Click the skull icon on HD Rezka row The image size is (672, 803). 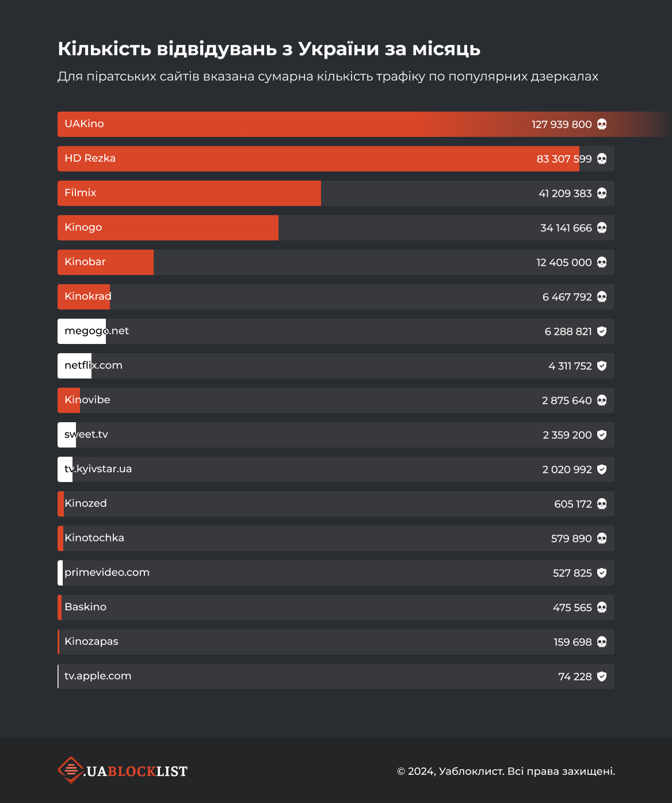(602, 159)
